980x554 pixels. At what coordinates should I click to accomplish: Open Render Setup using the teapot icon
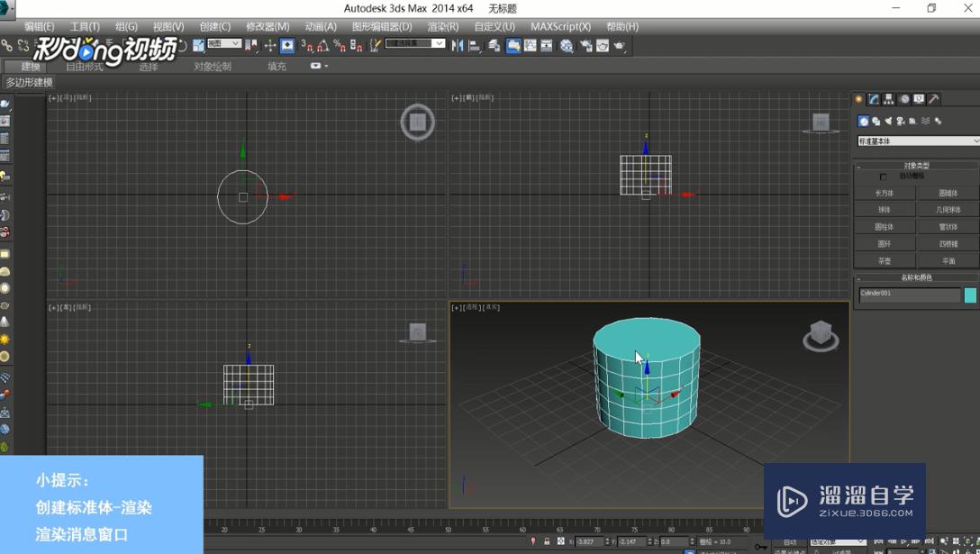(585, 45)
